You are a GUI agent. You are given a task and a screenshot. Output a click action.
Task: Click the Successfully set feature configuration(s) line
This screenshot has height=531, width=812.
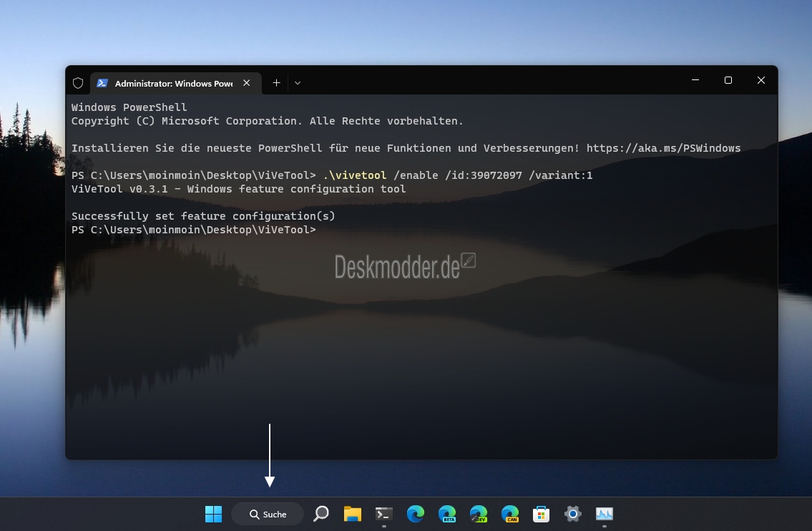203,216
